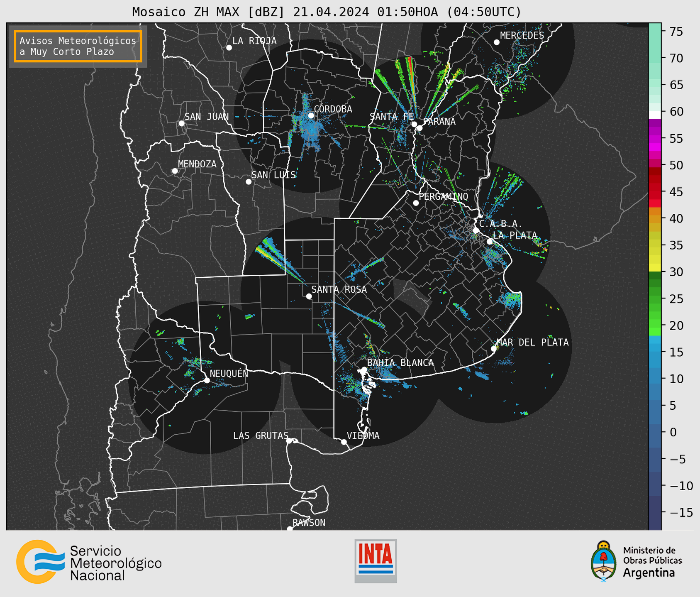Click the PERGAMINO map label
This screenshot has width=700, height=597.
coord(444,197)
